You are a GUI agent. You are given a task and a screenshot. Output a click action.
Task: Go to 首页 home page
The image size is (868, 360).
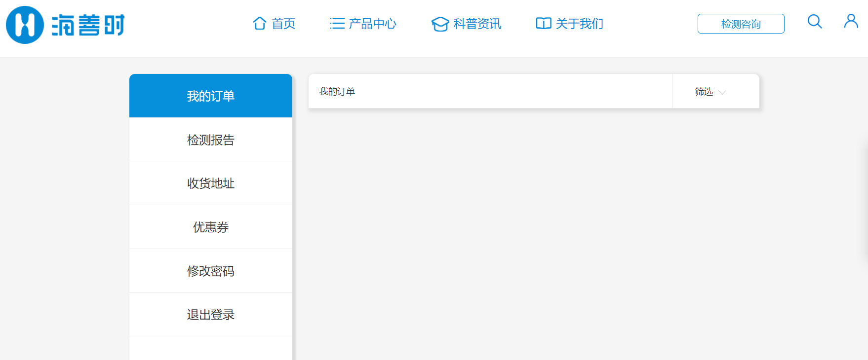pos(283,24)
